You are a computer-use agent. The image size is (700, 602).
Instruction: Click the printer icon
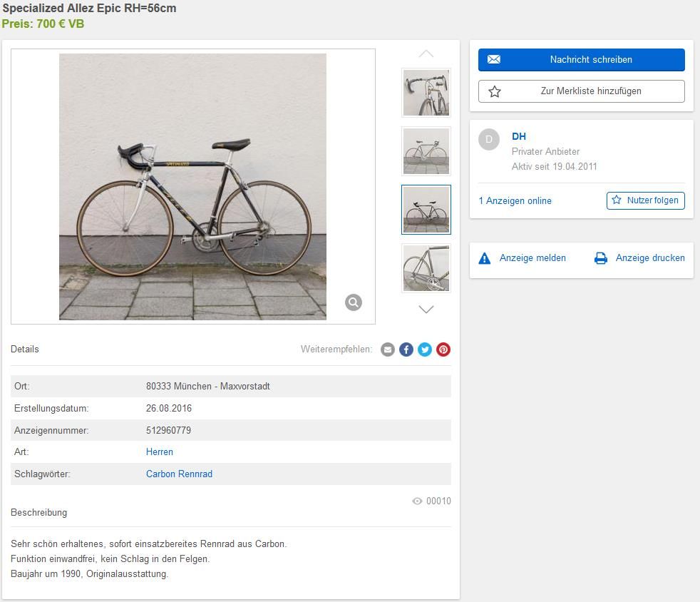point(601,258)
